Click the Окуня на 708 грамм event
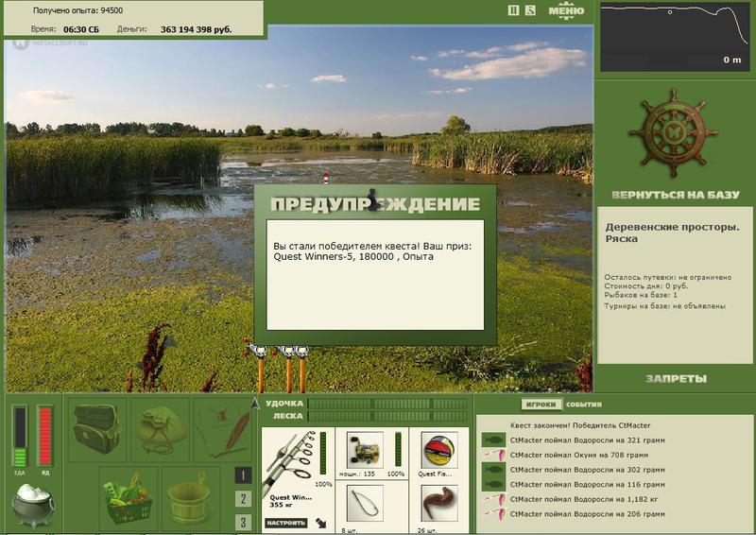Screen dimensions: 756x535 (579, 455)
